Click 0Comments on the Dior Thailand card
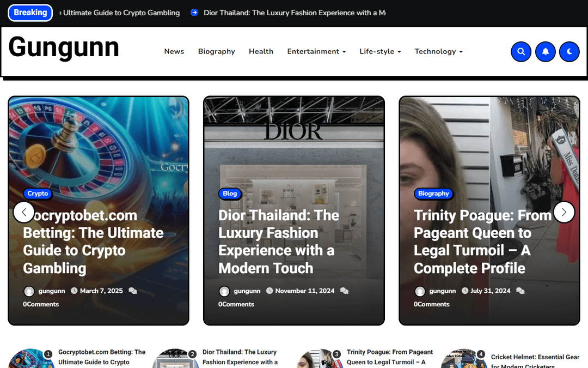The height and width of the screenshot is (368, 588). tap(236, 304)
